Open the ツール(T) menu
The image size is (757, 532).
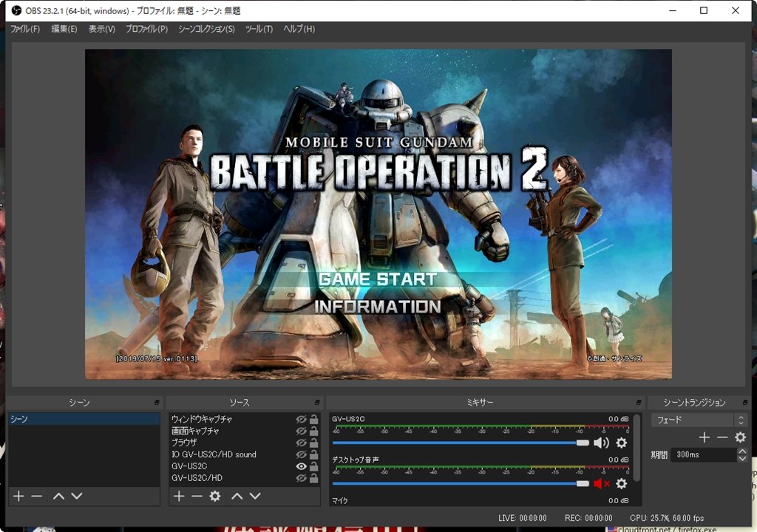point(259,29)
